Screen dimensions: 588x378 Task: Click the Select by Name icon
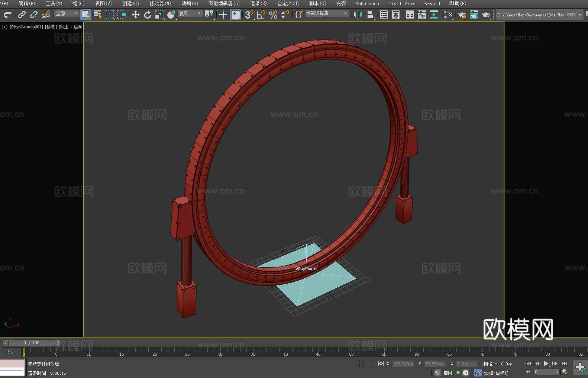coord(98,14)
